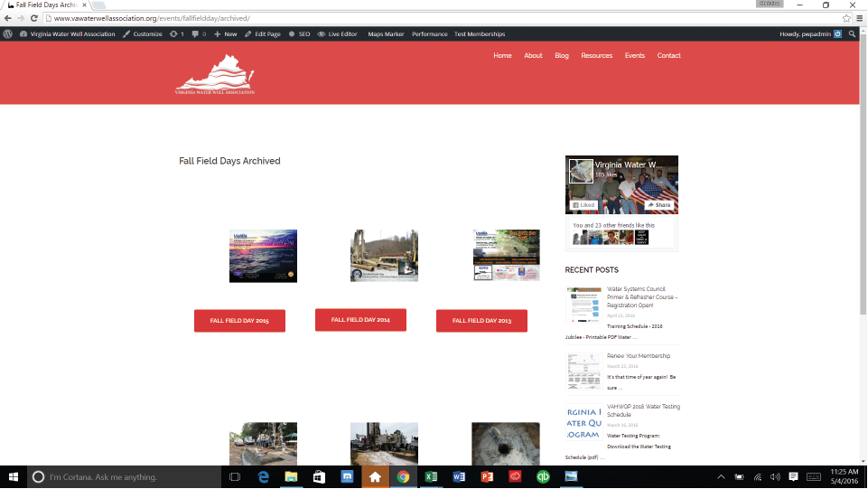Open the Action Center notification icon
Screen dimensions: 868x489
793,477
